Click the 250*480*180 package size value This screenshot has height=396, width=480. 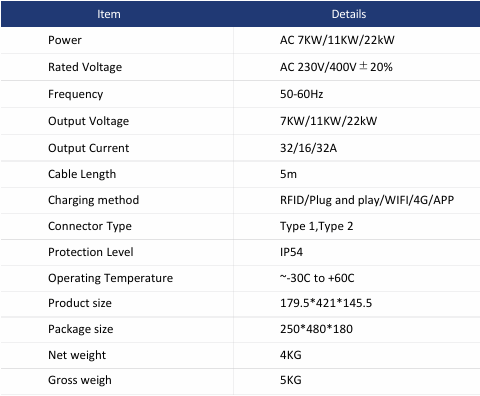(316, 329)
